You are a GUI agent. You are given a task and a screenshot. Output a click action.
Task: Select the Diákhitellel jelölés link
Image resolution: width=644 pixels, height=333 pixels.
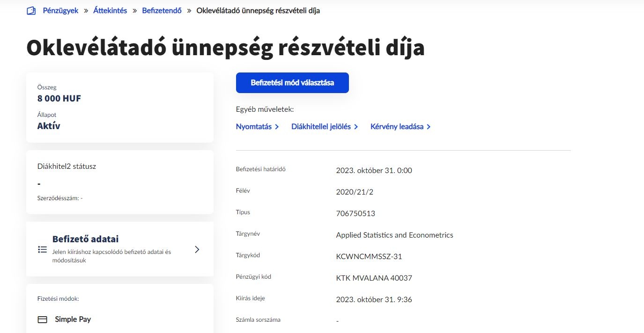pos(321,127)
